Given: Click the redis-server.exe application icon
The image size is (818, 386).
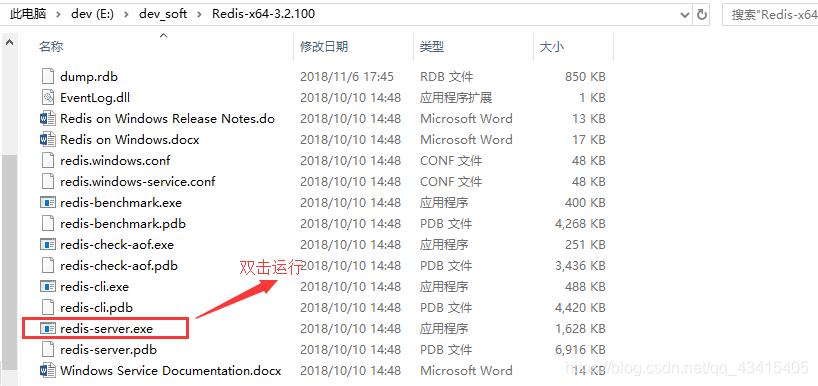Looking at the screenshot, I should (48, 329).
